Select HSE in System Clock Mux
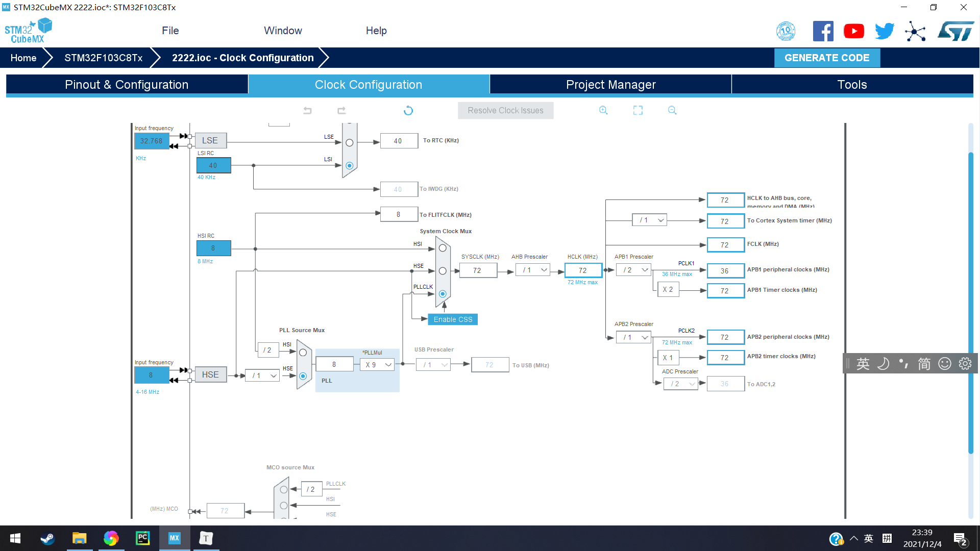Viewport: 980px width, 551px height. click(x=443, y=271)
